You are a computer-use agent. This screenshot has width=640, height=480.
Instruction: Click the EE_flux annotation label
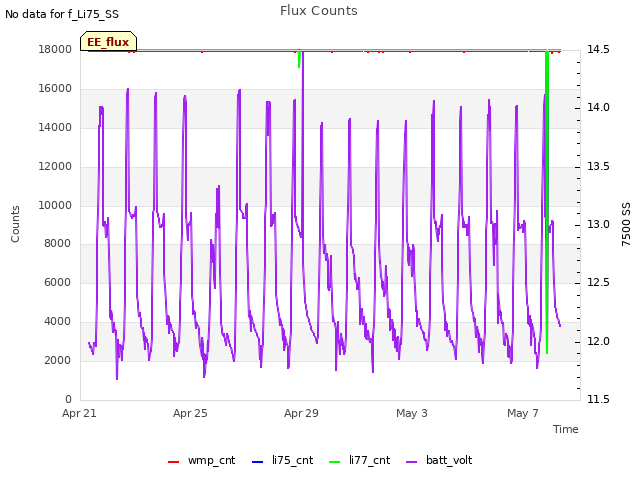point(108,42)
